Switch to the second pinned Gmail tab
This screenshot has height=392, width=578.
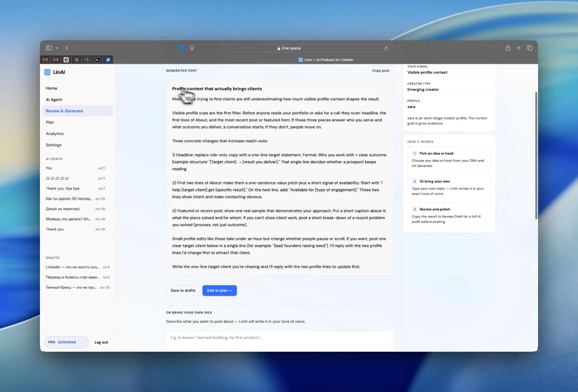(56, 60)
